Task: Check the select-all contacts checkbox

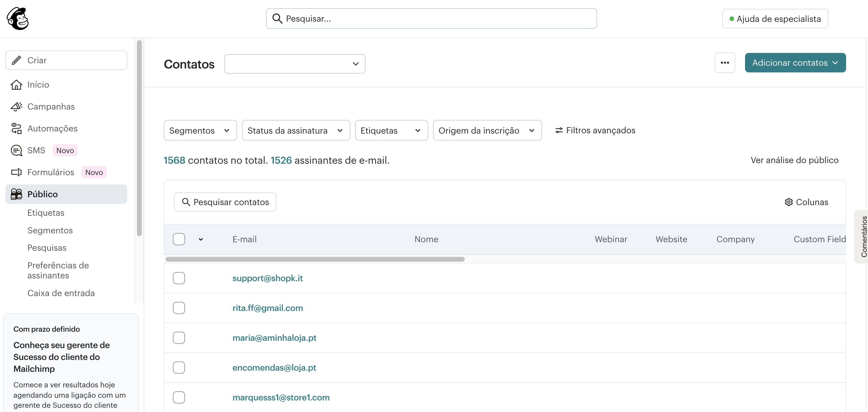Action: tap(179, 239)
